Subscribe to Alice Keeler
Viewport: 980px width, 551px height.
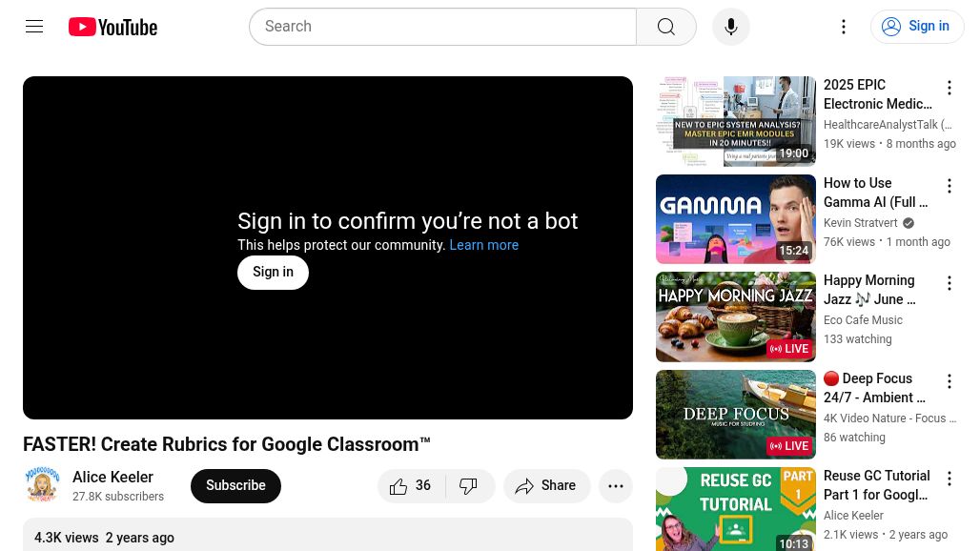tap(235, 485)
